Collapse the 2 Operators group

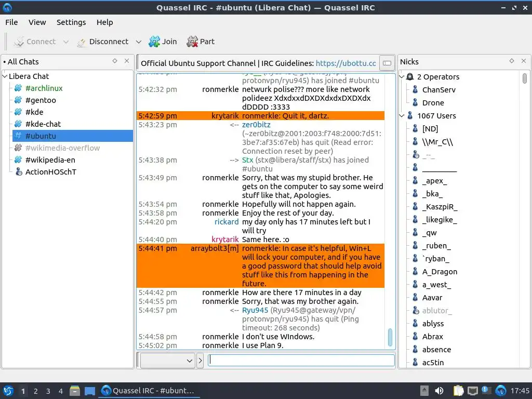coord(402,77)
